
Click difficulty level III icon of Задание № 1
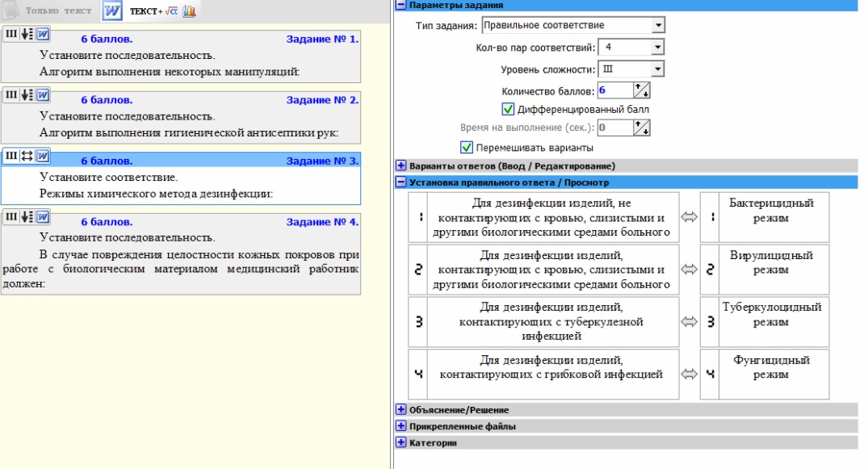coord(11,34)
